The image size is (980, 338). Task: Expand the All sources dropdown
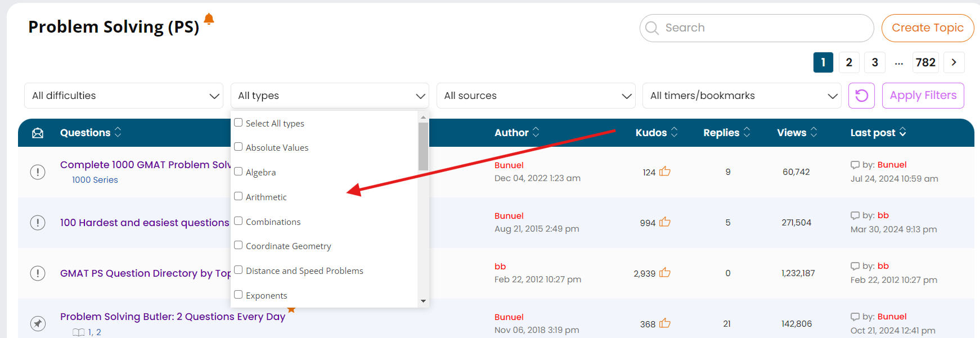pyautogui.click(x=536, y=96)
